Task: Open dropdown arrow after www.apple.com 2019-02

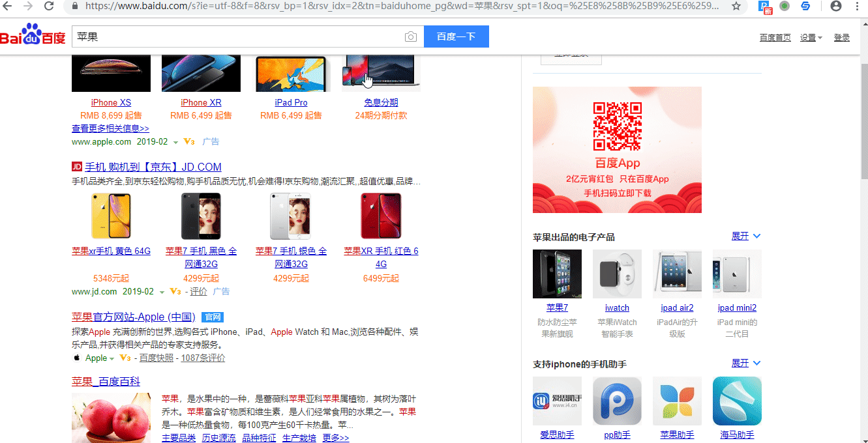Action: pyautogui.click(x=175, y=142)
